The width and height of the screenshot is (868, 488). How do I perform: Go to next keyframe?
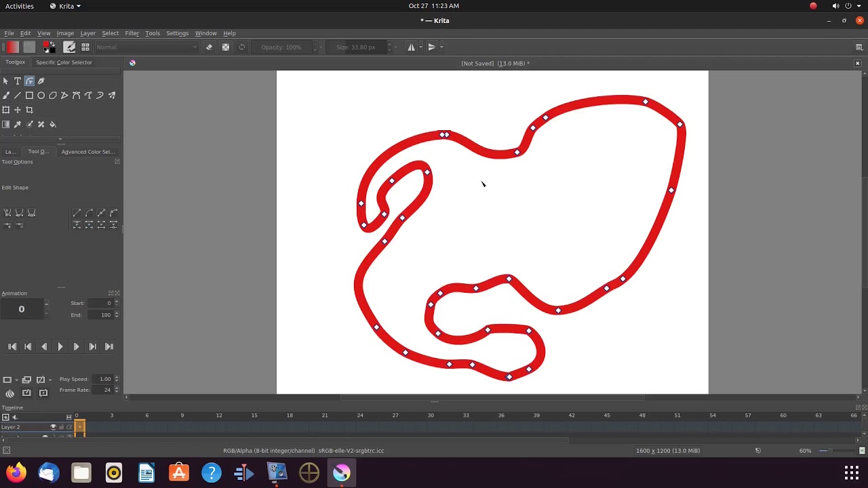click(x=92, y=346)
